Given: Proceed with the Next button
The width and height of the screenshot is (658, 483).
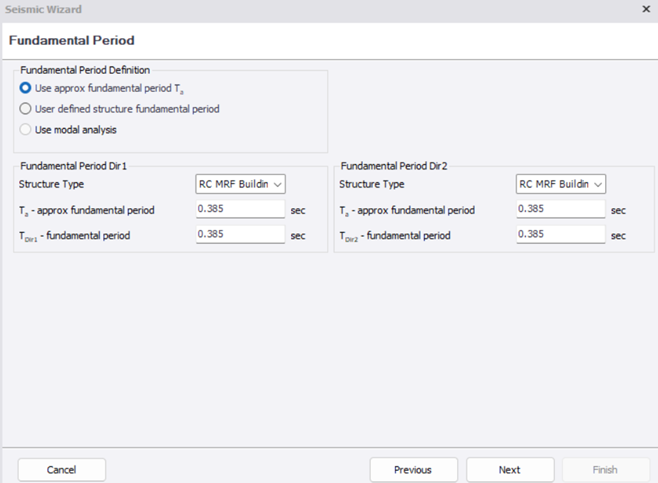Looking at the screenshot, I should coord(510,470).
